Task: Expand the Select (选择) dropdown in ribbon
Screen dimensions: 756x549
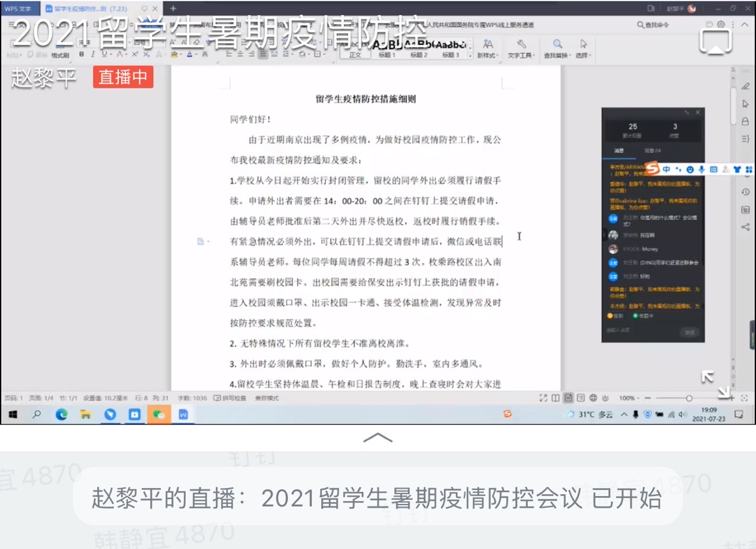Action: click(583, 48)
